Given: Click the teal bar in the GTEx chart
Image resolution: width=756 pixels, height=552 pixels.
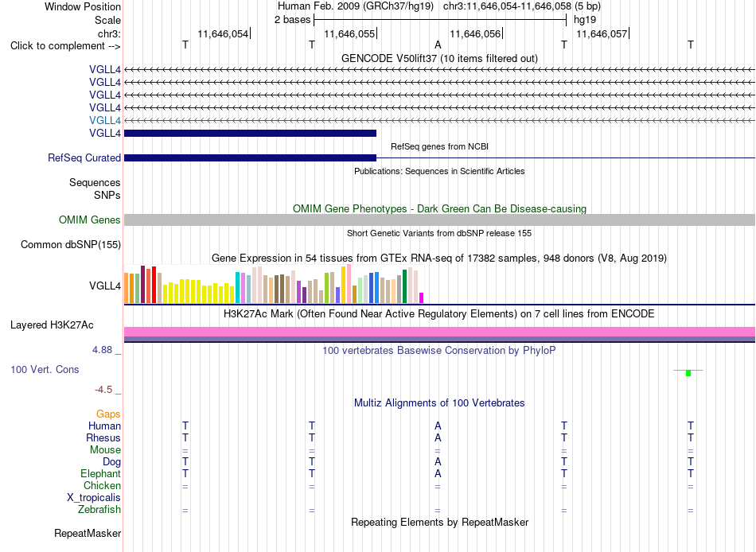Looking at the screenshot, I should pos(238,288).
